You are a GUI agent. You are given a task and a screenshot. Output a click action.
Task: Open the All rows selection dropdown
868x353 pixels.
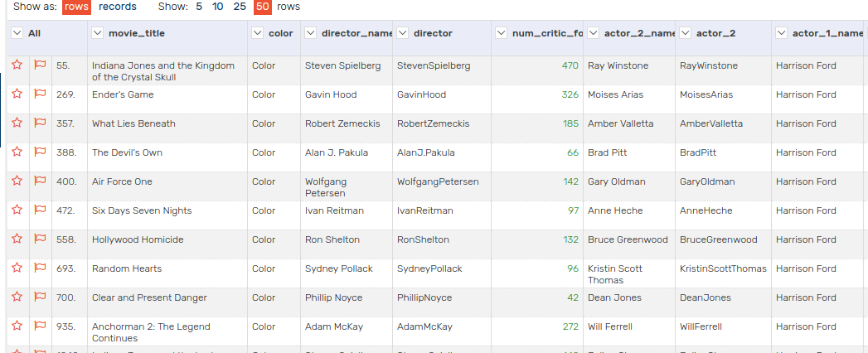pos(17,33)
